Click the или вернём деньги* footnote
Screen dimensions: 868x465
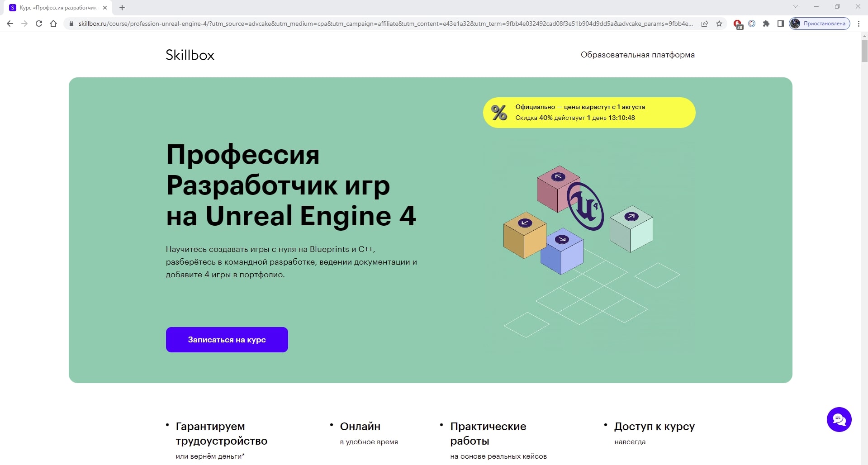pyautogui.click(x=210, y=456)
